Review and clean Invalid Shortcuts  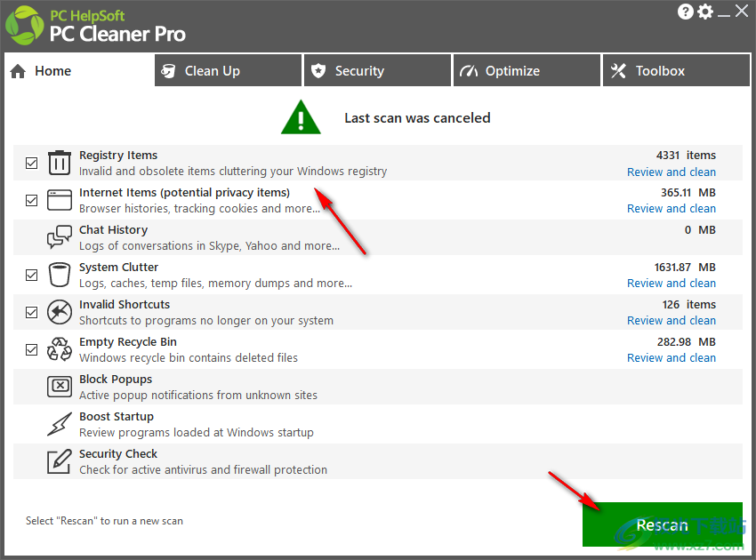coord(672,321)
